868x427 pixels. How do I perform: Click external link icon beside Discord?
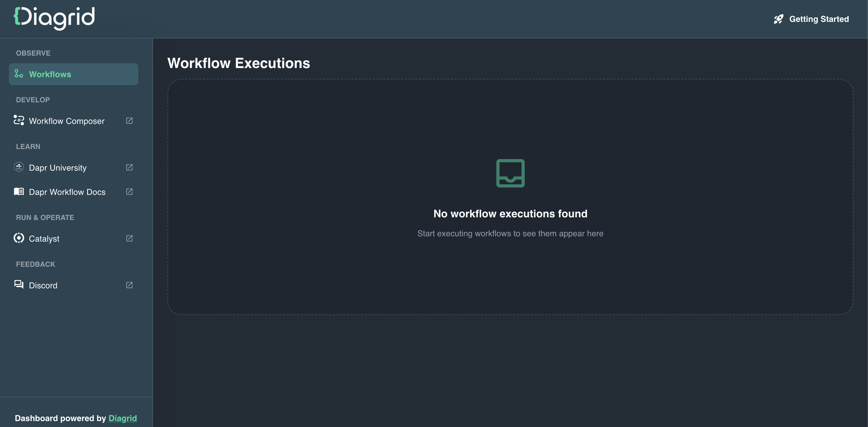[129, 285]
